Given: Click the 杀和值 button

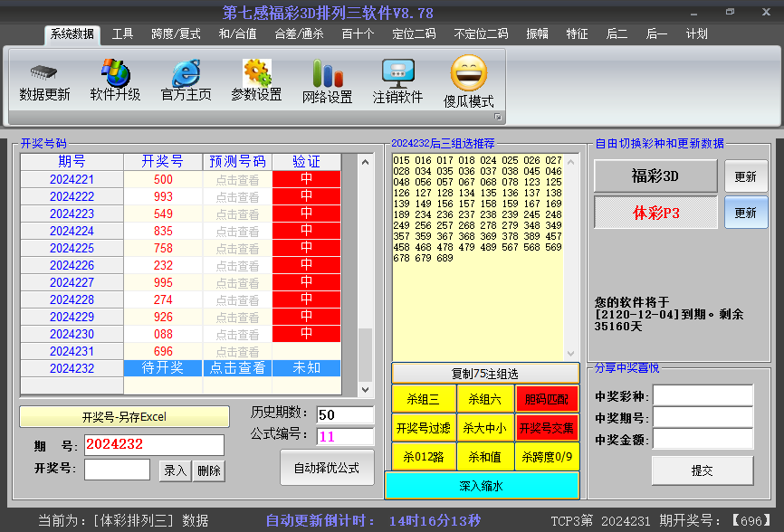Looking at the screenshot, I should (x=485, y=457).
